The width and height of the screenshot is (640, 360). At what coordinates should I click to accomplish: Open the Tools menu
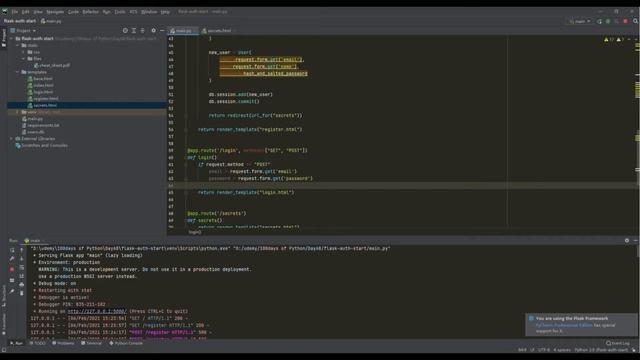[x=120, y=12]
